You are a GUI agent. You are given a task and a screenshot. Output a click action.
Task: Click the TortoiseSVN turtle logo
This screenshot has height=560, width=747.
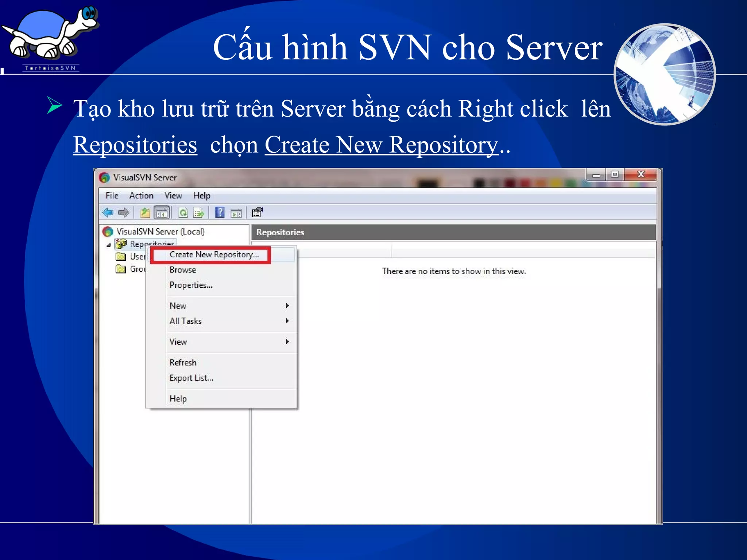click(x=50, y=38)
